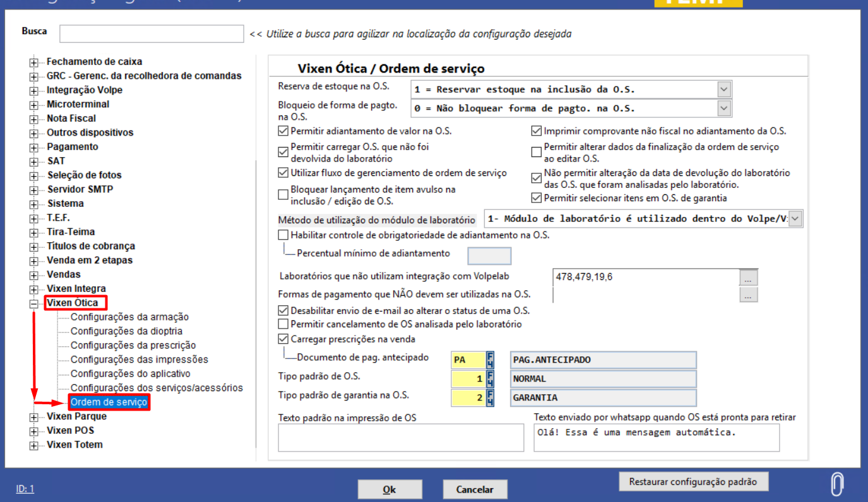Open Configurações do aplicativo item
Viewport: 868px width, 502px height.
(x=131, y=374)
